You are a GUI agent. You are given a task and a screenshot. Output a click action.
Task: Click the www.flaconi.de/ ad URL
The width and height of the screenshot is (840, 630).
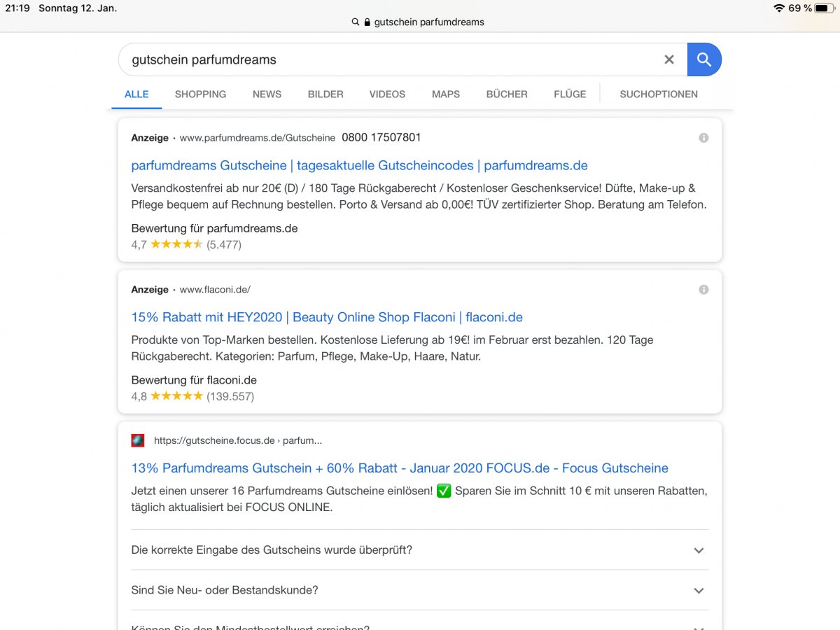pyautogui.click(x=215, y=290)
